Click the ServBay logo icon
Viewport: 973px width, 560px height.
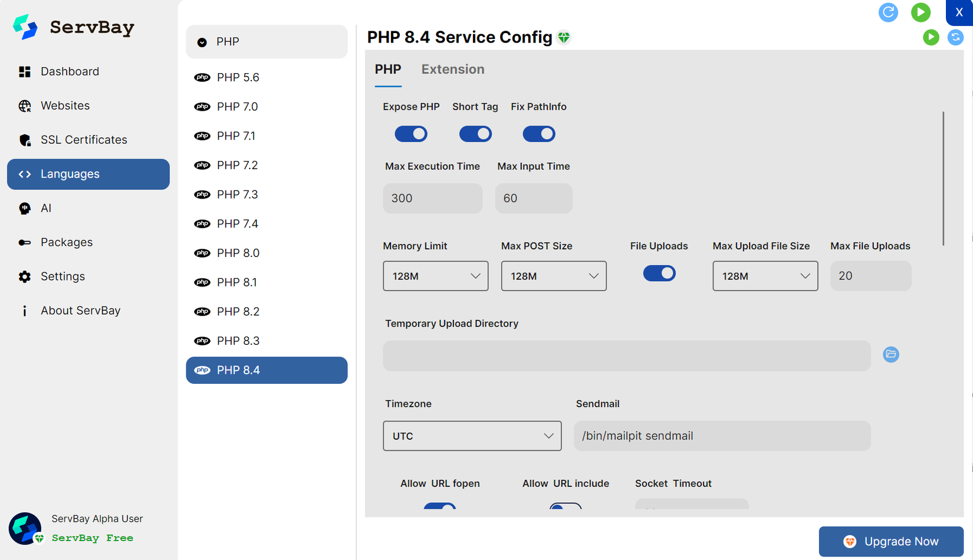(x=25, y=27)
